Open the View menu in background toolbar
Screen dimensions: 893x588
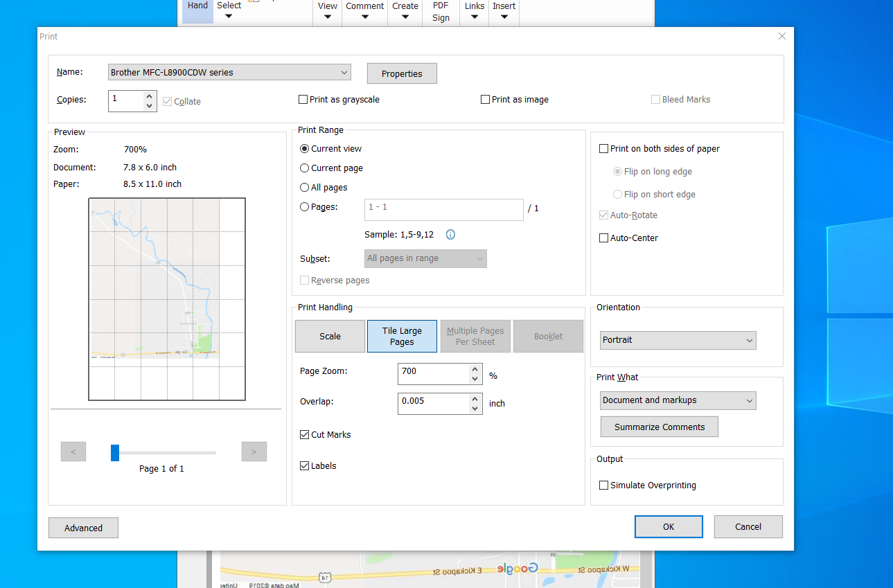328,11
